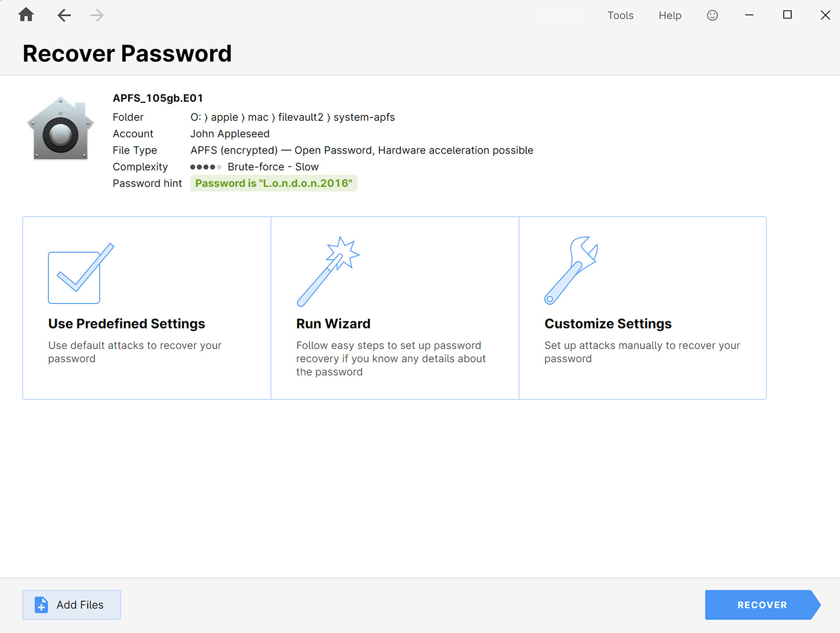Screen dimensions: 840x633
Task: Start recovery with the RECOVER button
Action: 762,605
